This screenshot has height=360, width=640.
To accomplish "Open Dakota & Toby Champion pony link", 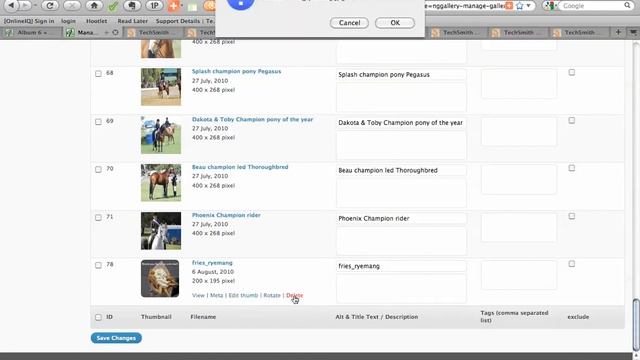I will (252, 120).
